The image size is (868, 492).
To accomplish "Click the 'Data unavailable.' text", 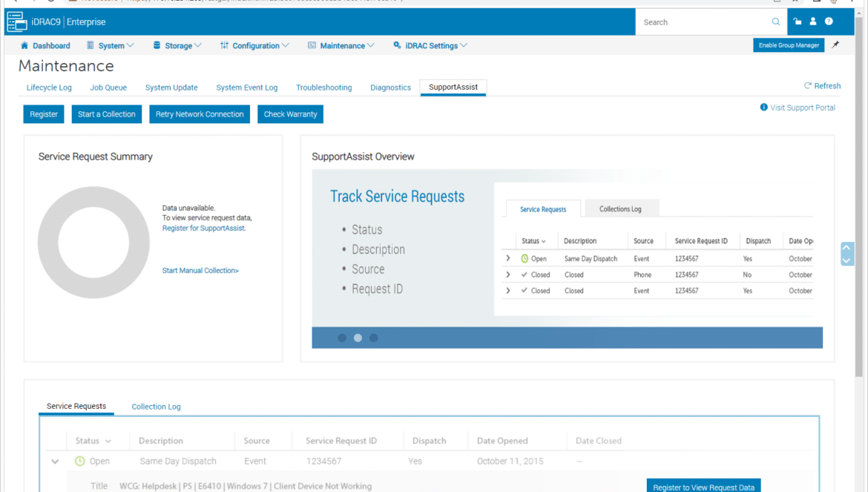I will (188, 208).
